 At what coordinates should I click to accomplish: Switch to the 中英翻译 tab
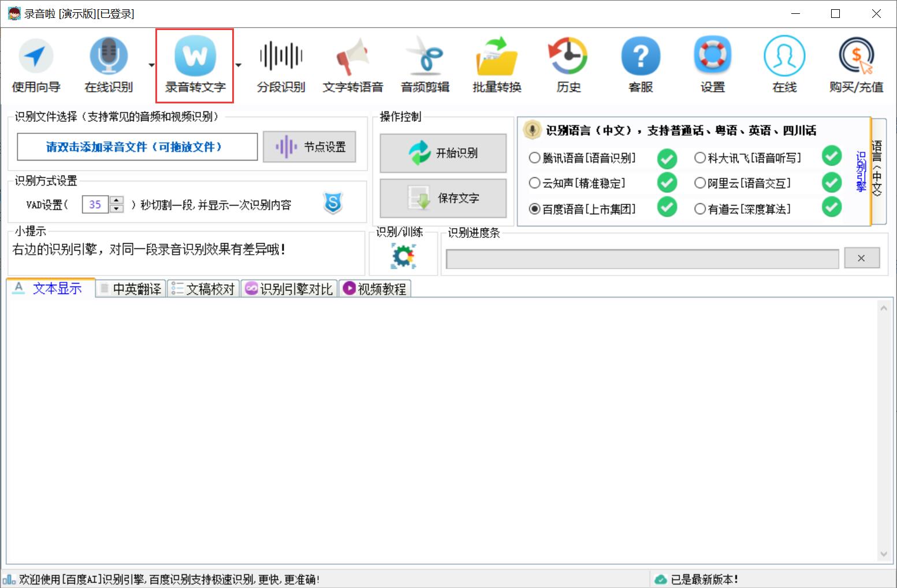[131, 289]
